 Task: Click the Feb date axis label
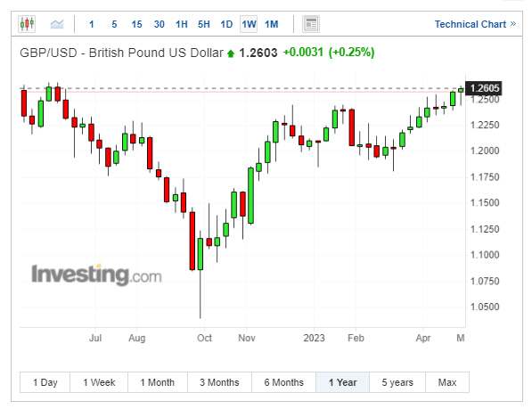pyautogui.click(x=356, y=338)
